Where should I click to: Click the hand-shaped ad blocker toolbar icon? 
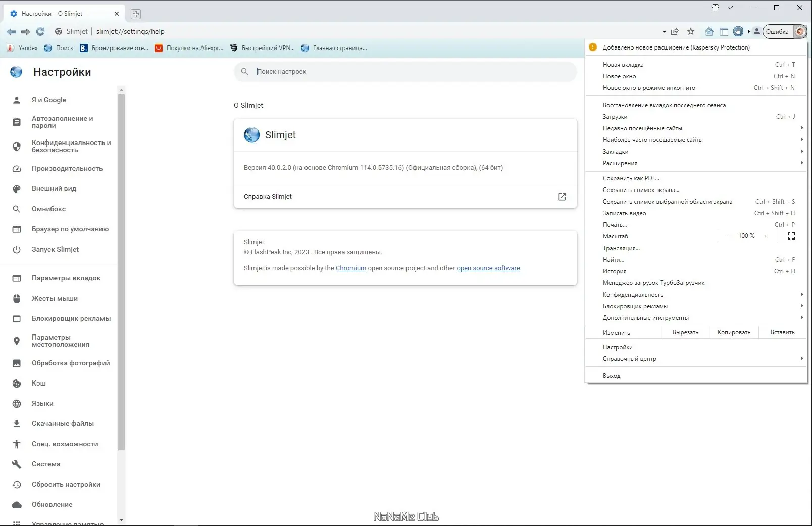pos(738,31)
